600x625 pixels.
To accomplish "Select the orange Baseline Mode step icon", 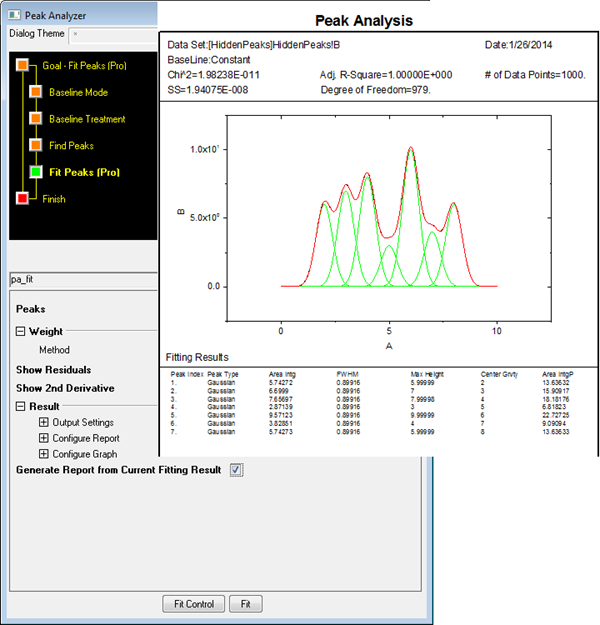I will point(36,92).
